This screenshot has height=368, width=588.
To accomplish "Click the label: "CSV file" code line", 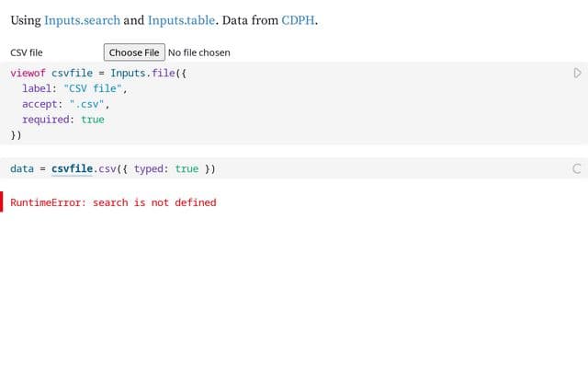I will [74, 88].
